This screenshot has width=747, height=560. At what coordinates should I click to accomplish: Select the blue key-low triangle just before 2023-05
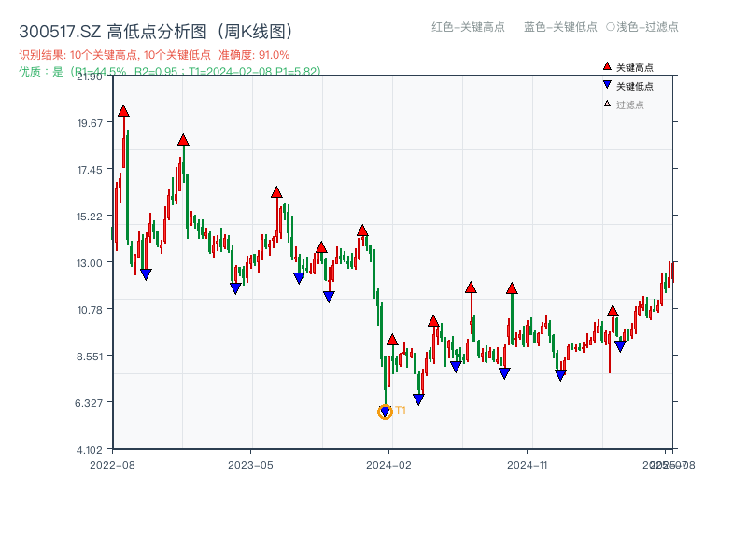pyautogui.click(x=235, y=288)
